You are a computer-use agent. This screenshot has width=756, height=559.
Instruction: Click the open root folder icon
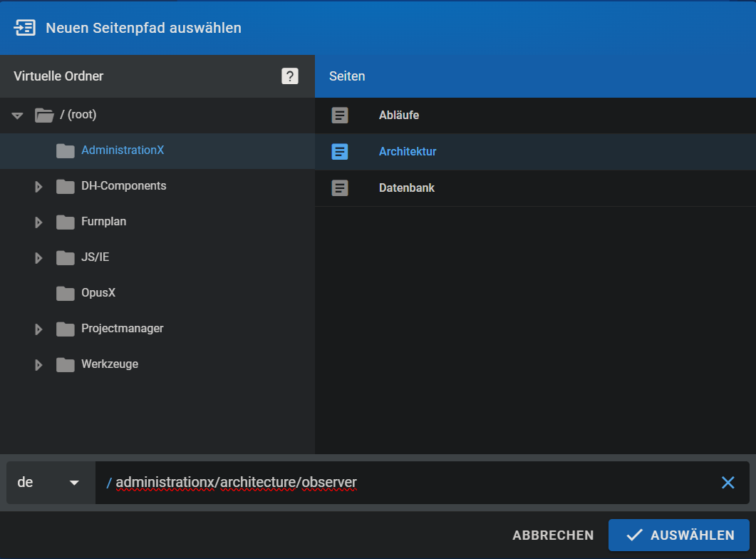click(x=44, y=115)
